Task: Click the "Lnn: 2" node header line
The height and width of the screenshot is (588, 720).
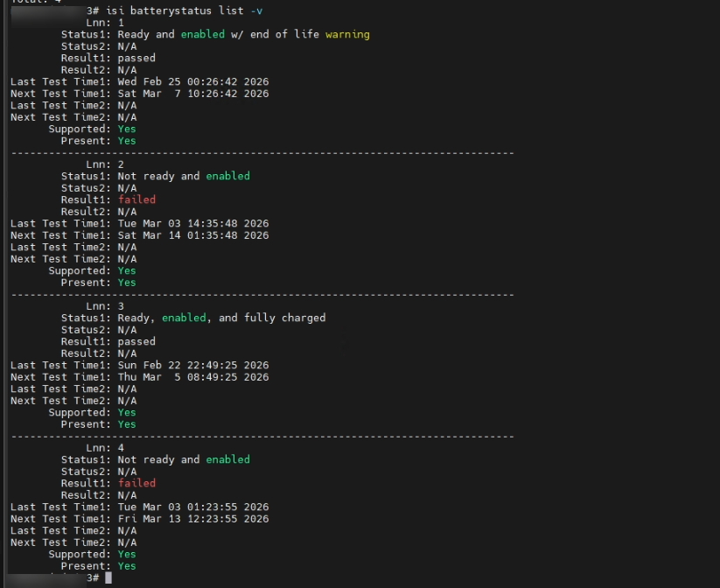Action: click(105, 164)
